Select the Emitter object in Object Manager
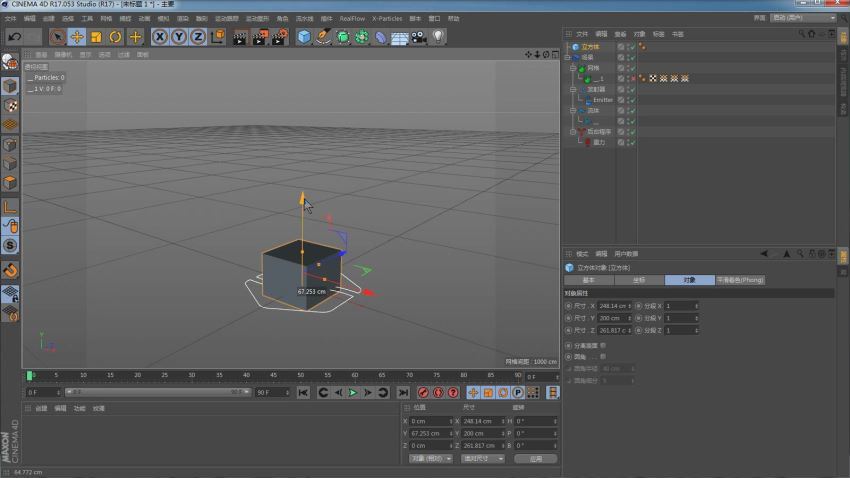The height and width of the screenshot is (478, 850). (602, 100)
